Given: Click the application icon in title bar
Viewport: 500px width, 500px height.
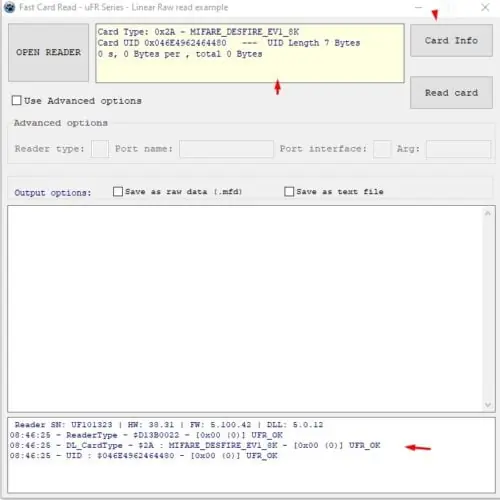Looking at the screenshot, I should click(10, 7).
